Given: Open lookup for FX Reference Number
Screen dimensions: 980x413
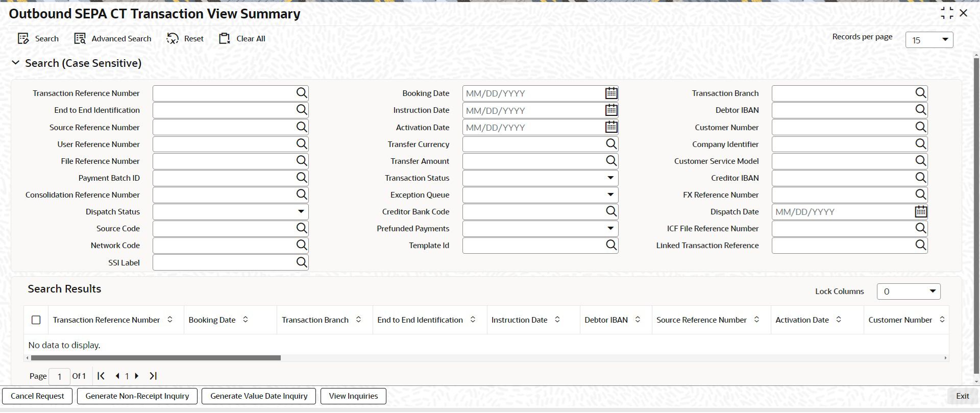Looking at the screenshot, I should 920,195.
